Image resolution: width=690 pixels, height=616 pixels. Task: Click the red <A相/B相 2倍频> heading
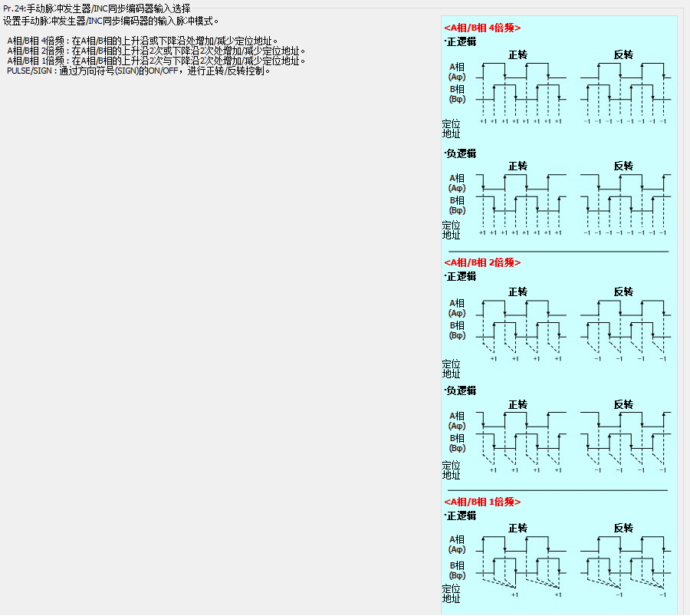[482, 262]
